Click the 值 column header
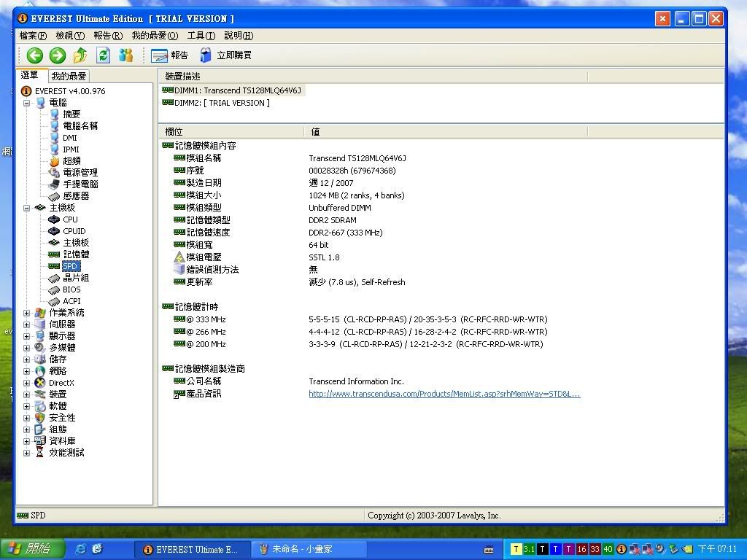 tap(446, 132)
